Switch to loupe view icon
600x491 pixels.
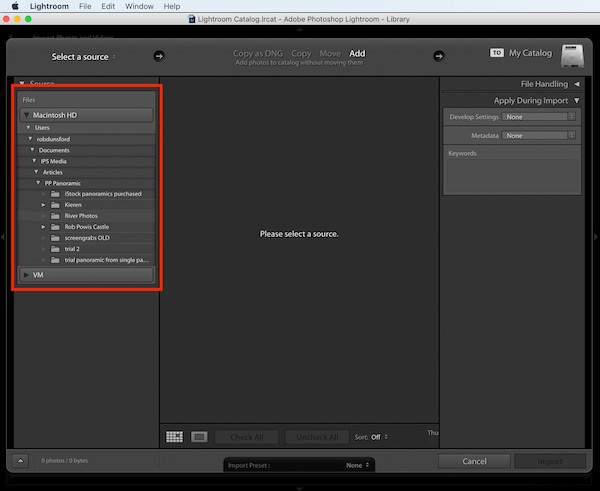point(199,437)
